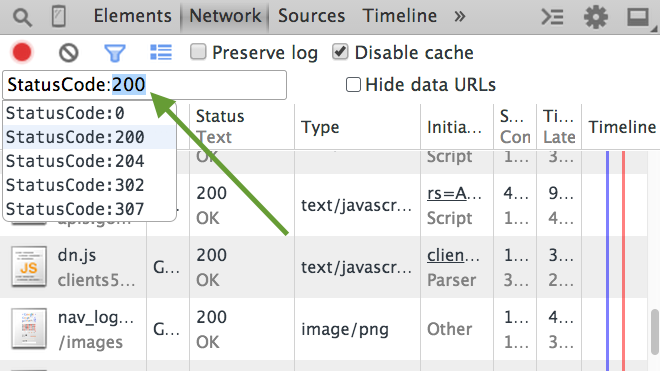The height and width of the screenshot is (371, 660).
Task: Click inside the StatusCode filter text field
Action: point(144,85)
